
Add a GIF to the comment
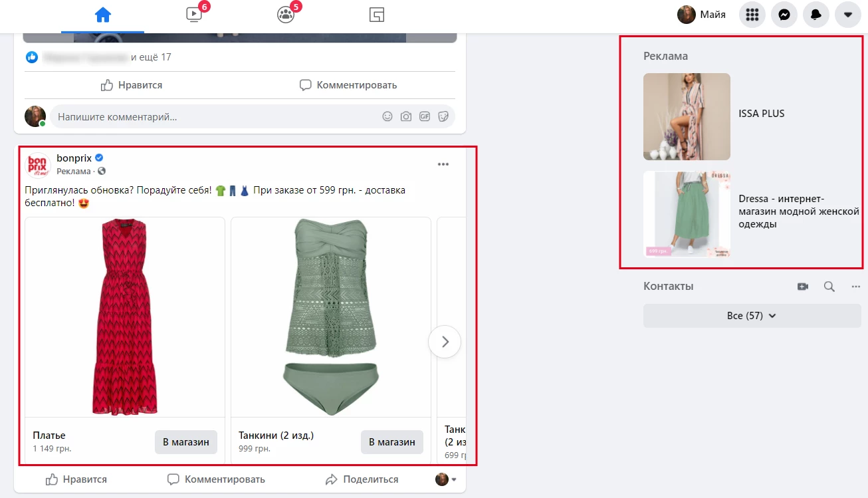[x=425, y=116]
